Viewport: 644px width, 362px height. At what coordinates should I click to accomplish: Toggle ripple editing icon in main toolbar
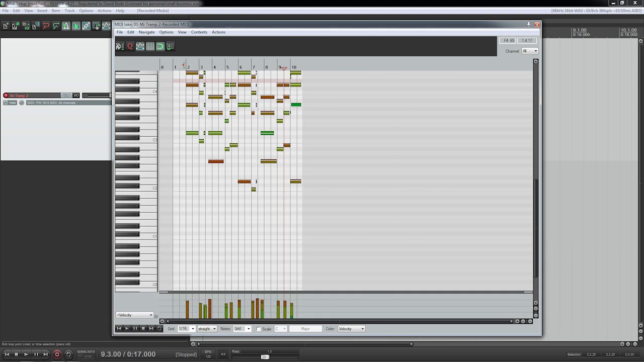tap(96, 26)
